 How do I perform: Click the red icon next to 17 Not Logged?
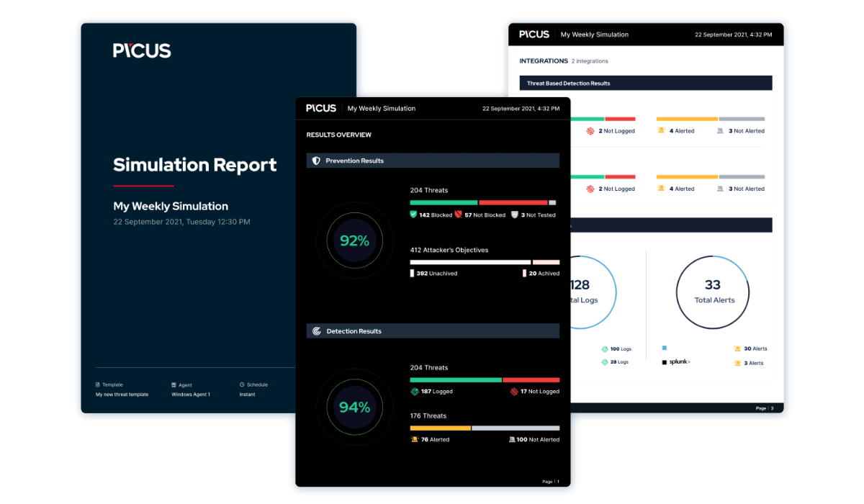(514, 392)
